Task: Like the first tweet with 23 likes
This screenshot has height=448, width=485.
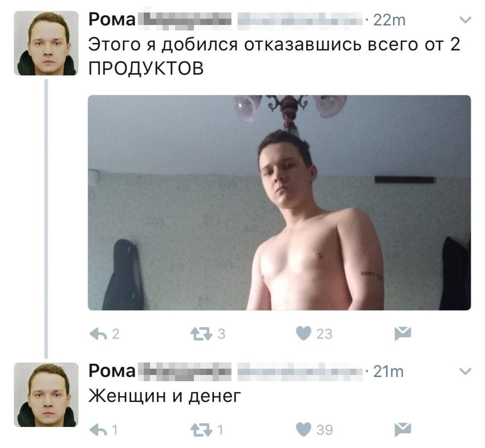Action: tap(303, 334)
